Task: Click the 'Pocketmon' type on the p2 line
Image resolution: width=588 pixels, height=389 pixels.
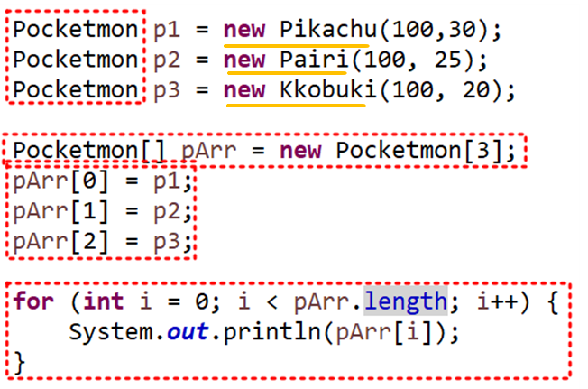Action: pos(76,60)
